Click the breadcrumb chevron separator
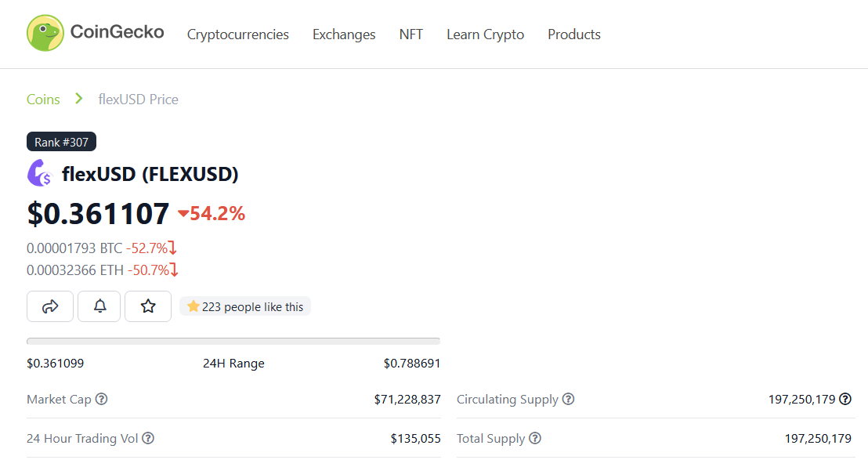Image resolution: width=868 pixels, height=467 pixels. pos(78,99)
